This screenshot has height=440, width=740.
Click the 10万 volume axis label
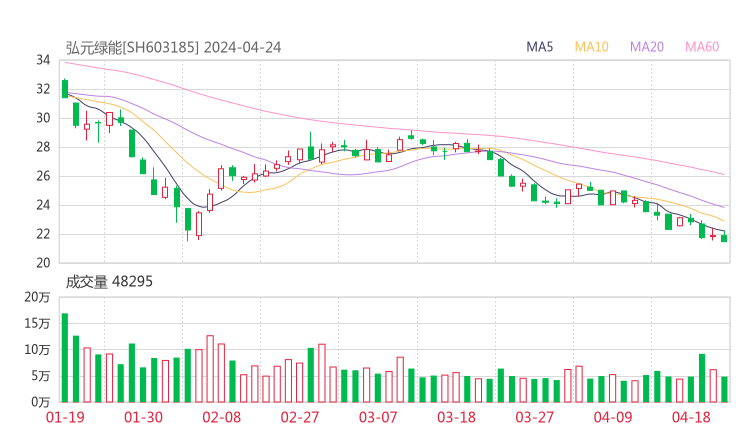point(37,350)
